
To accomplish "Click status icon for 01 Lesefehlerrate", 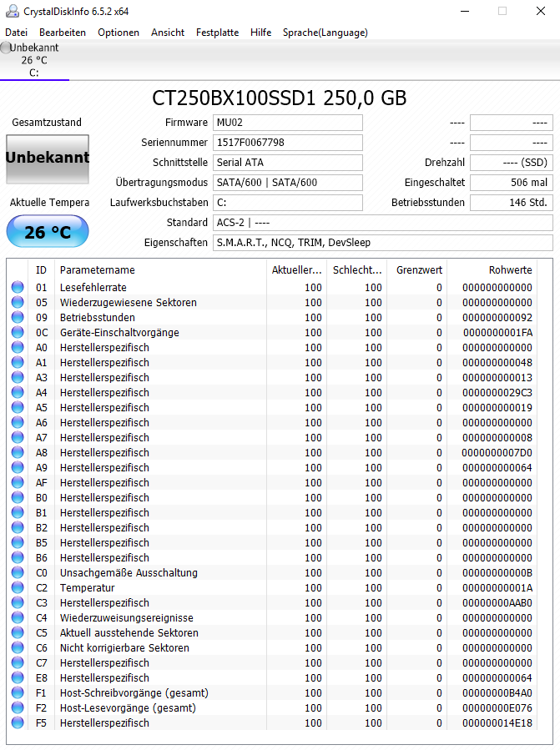I will point(18,287).
